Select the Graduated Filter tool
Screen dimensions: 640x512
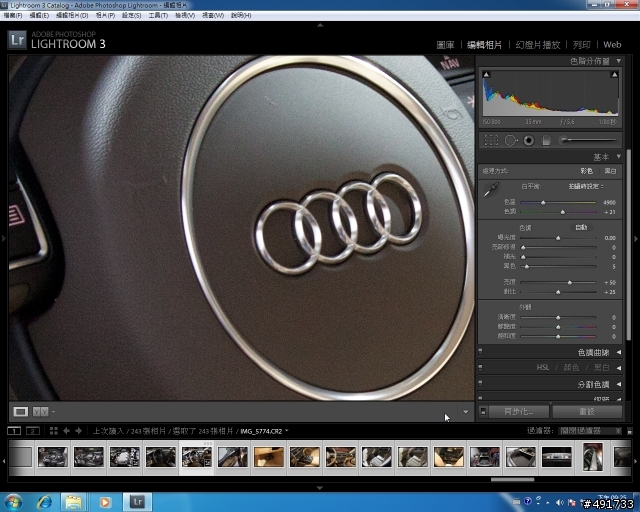(546, 140)
